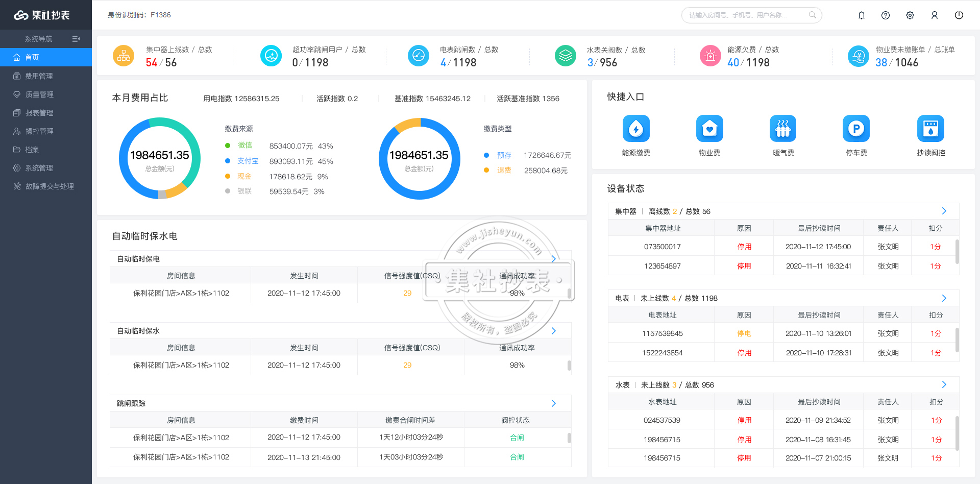Image resolution: width=980 pixels, height=484 pixels.
Task: Open the help question mark icon
Action: point(886,15)
